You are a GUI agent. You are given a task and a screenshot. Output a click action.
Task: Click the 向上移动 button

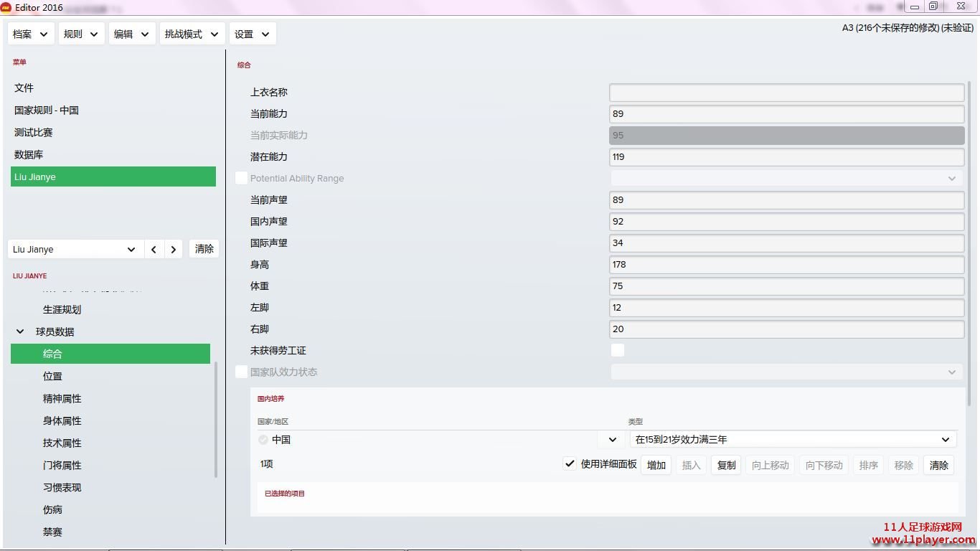tap(771, 465)
